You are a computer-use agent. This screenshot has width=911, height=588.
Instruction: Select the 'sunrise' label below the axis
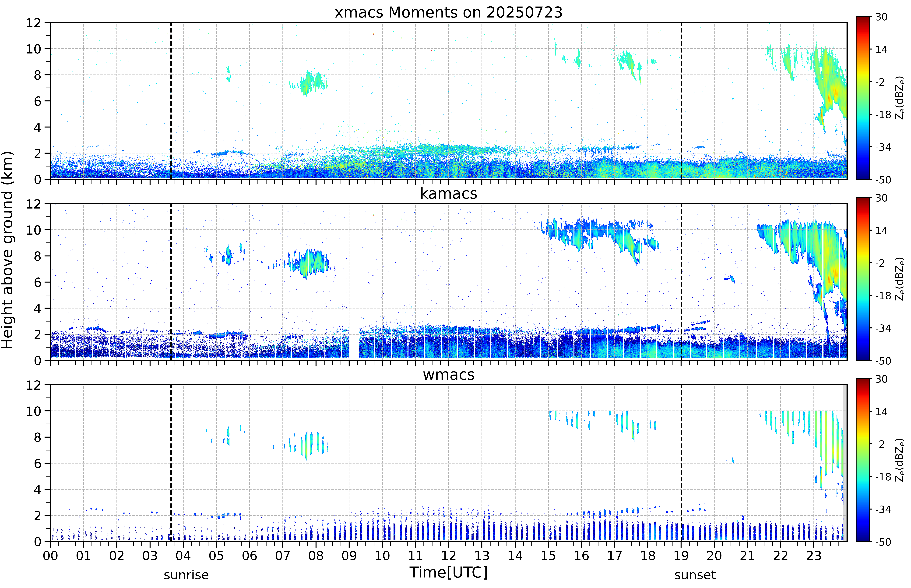[186, 575]
